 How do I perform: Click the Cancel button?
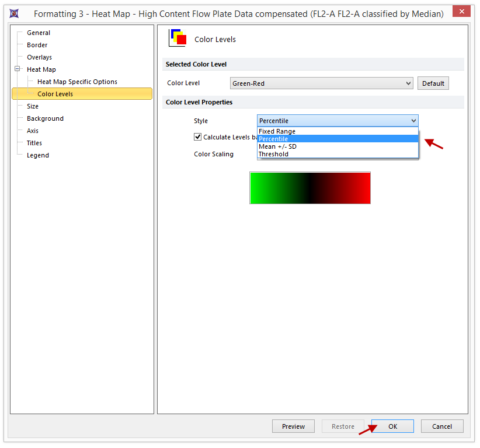click(x=442, y=426)
